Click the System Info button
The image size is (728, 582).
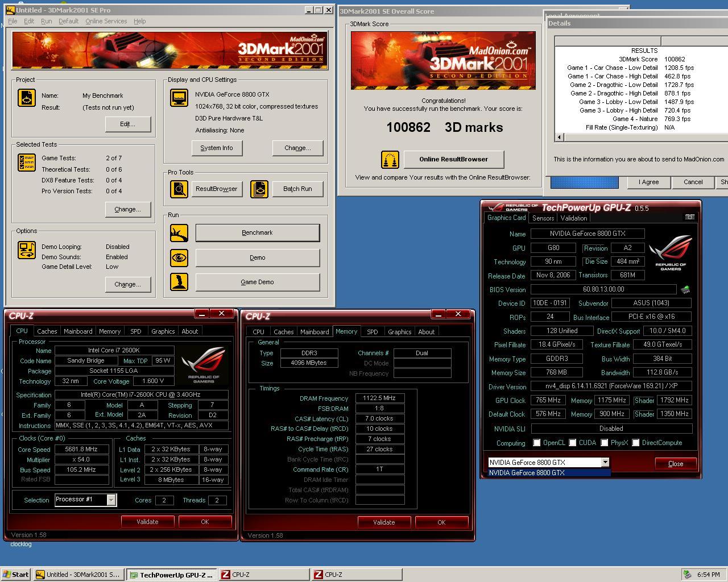pos(216,148)
